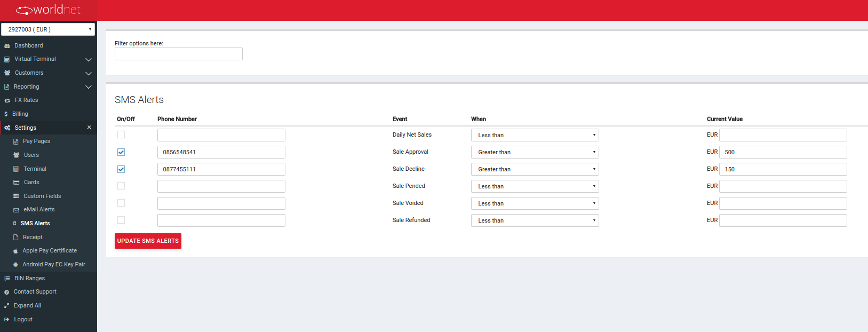Image resolution: width=868 pixels, height=332 pixels.
Task: Click the Filter options text field
Action: (178, 54)
